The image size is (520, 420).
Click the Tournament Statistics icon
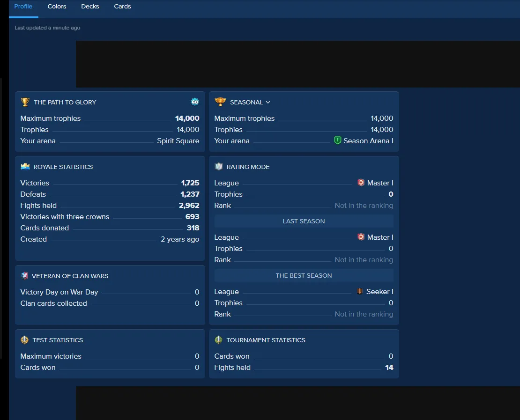tap(219, 340)
